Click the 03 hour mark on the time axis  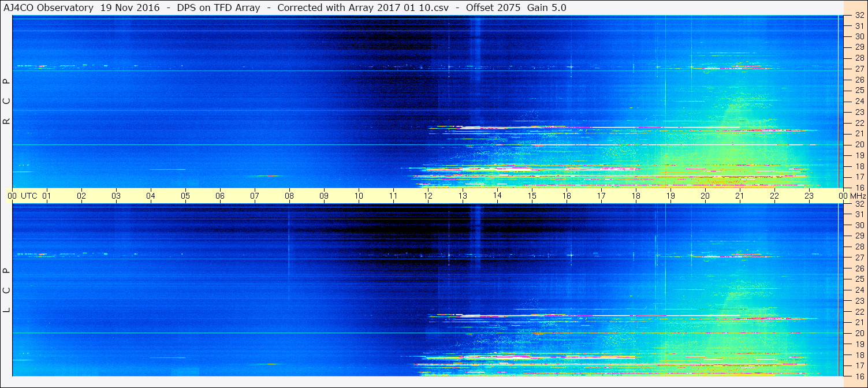(116, 196)
